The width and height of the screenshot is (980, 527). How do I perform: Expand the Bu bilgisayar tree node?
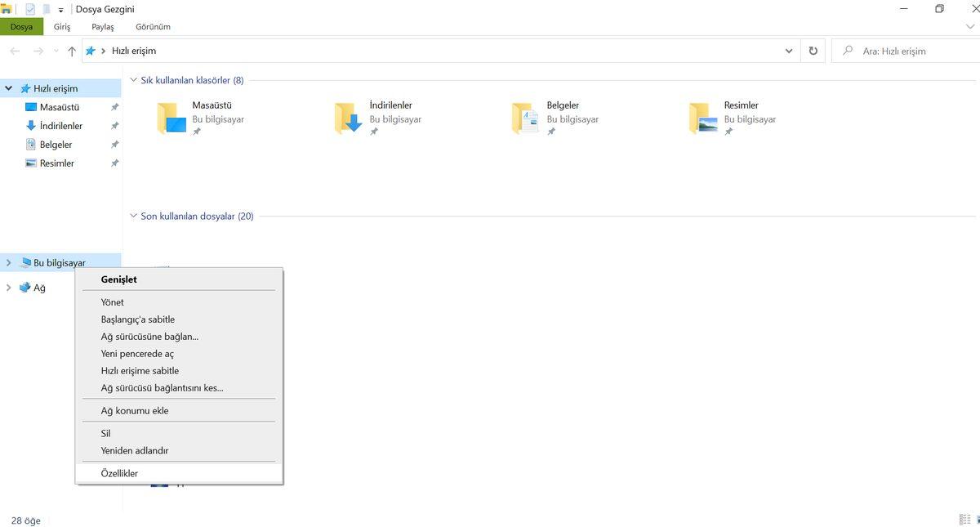click(x=9, y=263)
